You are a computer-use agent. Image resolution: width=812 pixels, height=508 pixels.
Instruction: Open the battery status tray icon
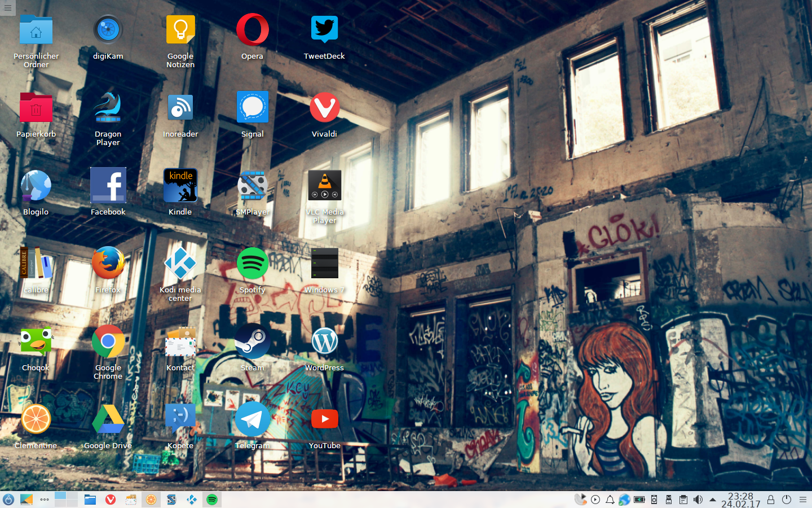[x=639, y=500]
